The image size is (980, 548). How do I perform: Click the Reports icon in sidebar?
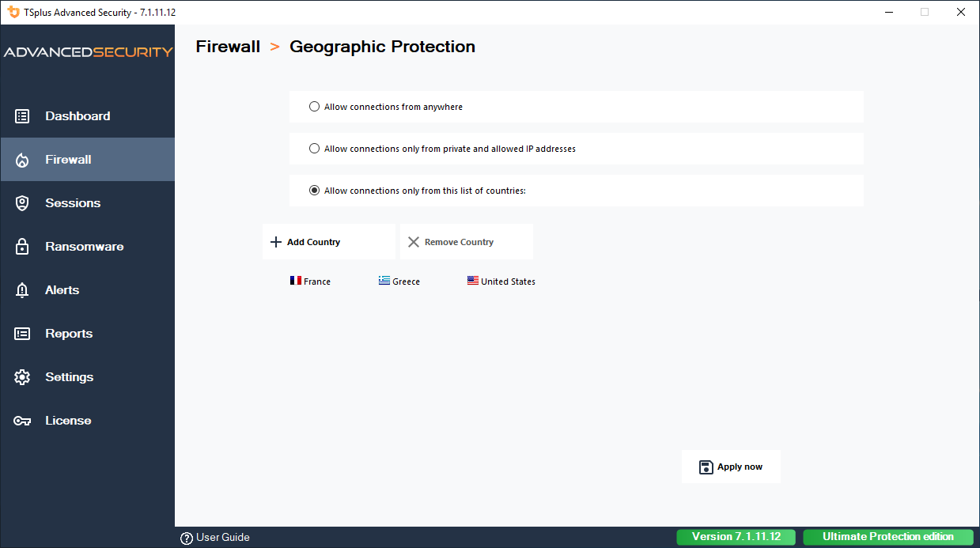click(22, 334)
